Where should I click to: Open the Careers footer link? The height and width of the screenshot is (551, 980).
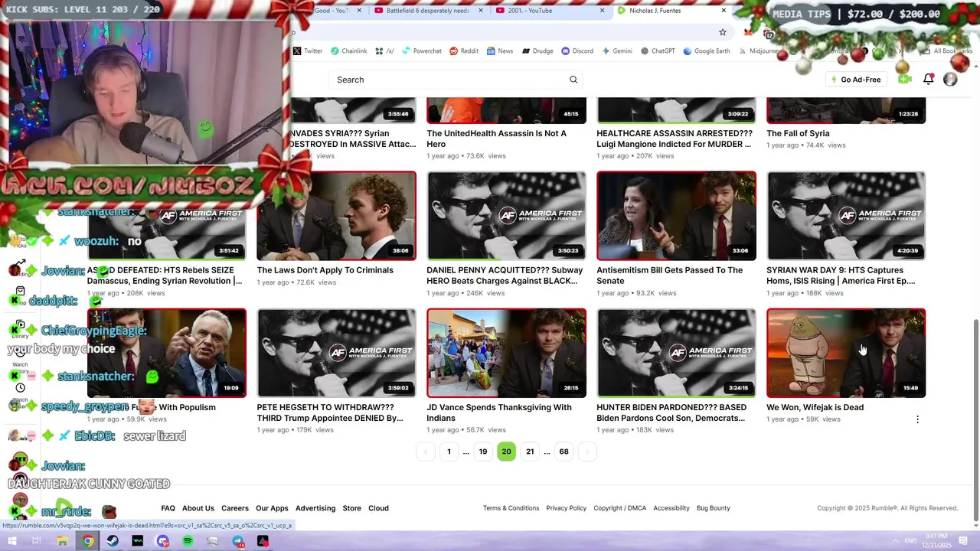235,508
